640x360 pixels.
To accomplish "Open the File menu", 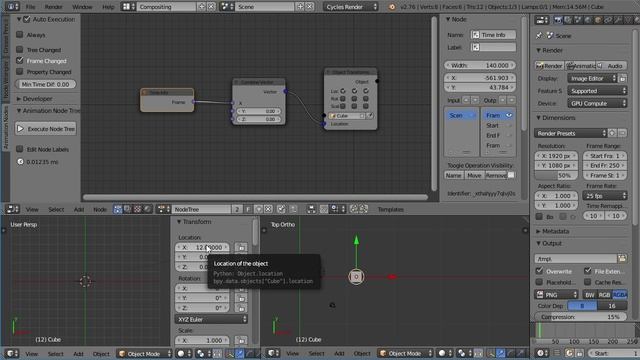I will 30,7.
